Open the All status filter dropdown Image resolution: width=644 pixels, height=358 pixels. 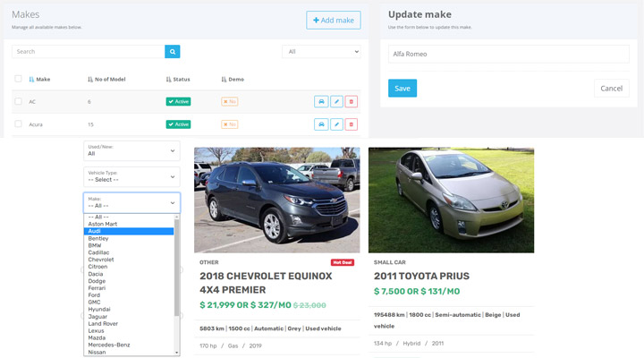pos(321,51)
